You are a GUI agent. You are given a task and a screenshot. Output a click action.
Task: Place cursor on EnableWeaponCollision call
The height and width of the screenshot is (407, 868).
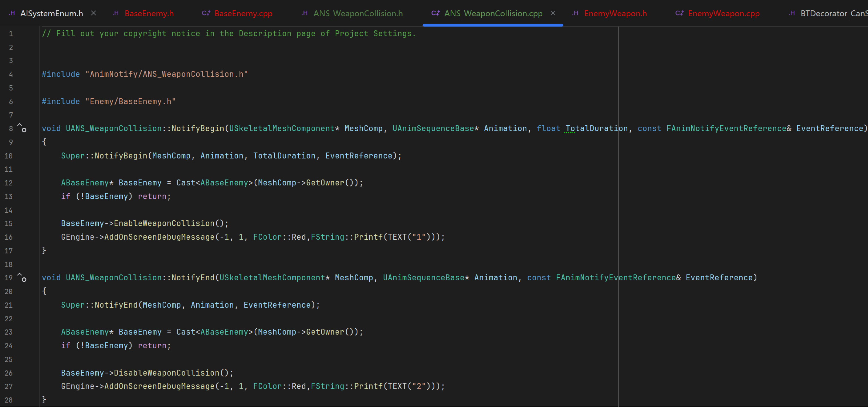click(164, 223)
